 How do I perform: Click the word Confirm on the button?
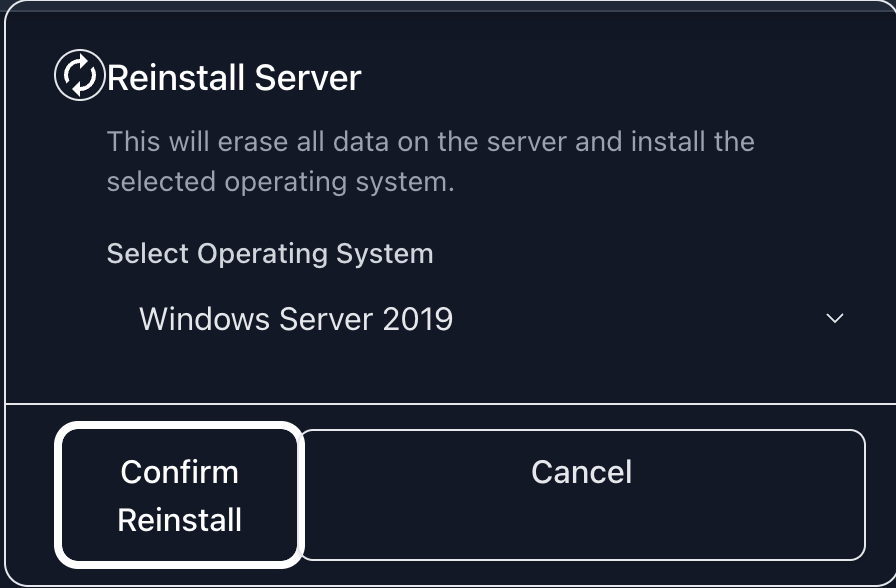click(180, 472)
